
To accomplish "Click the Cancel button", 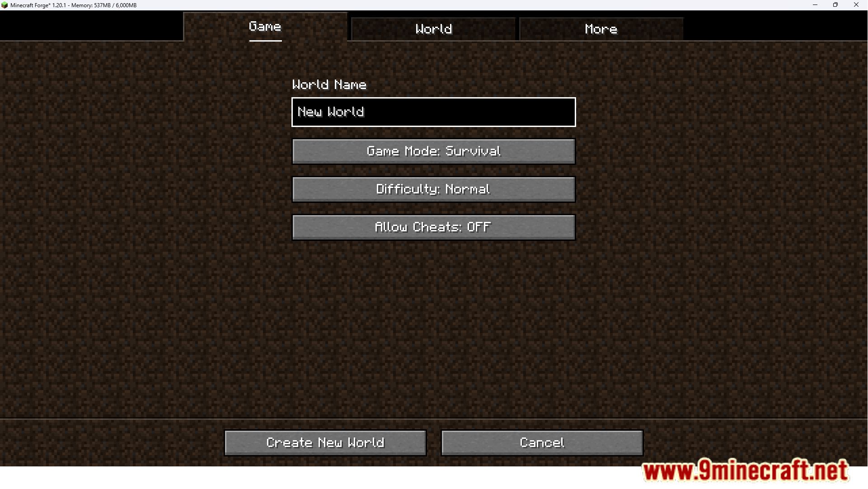I will 542,442.
